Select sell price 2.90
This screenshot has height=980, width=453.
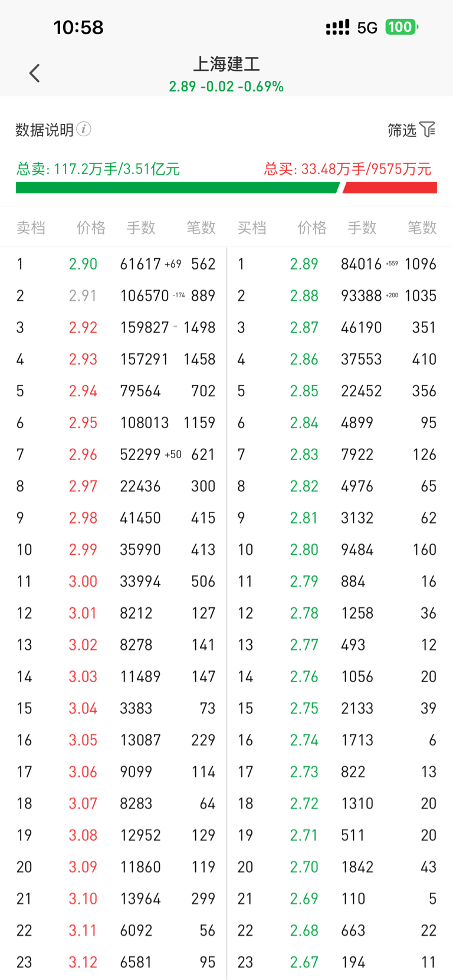[x=83, y=264]
